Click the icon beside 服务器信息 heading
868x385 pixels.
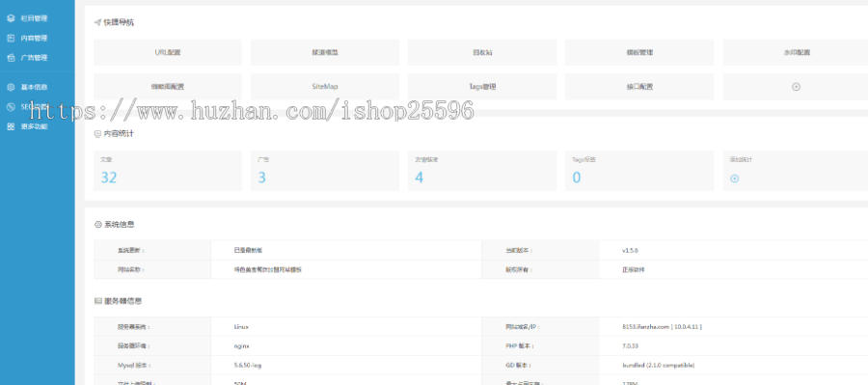tap(98, 301)
